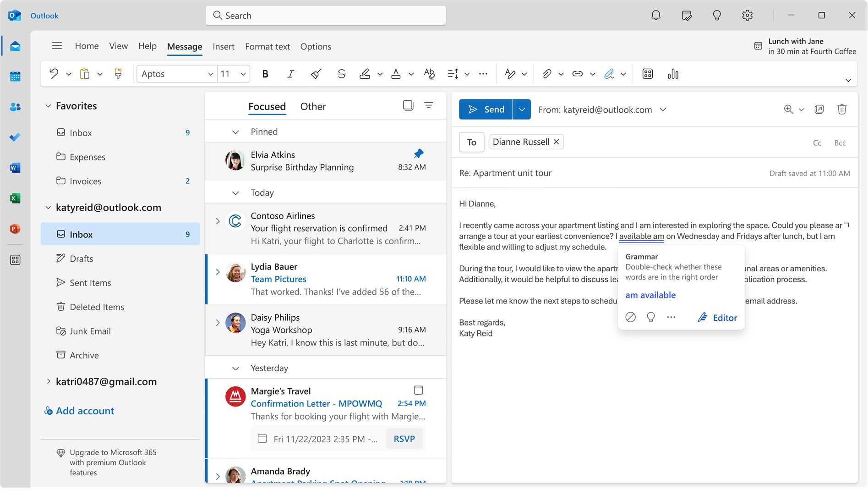
Task: Click the undo icon
Action: coord(53,73)
